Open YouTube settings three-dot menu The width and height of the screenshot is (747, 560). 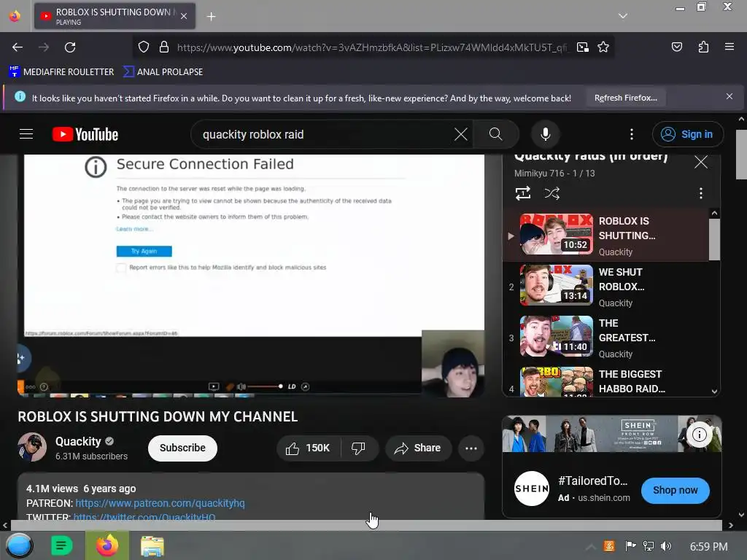pyautogui.click(x=632, y=134)
